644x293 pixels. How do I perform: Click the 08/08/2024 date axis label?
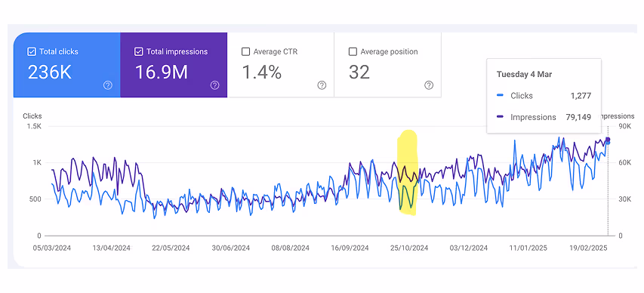(x=291, y=248)
